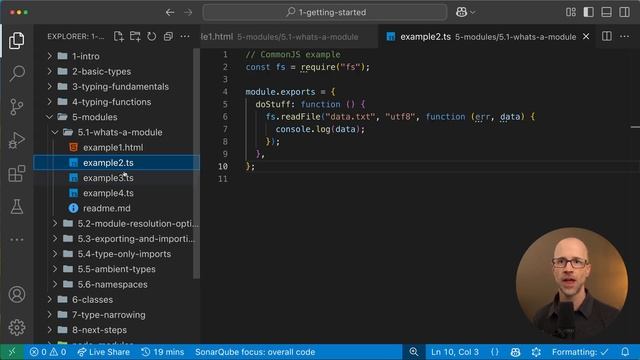Toggle the secondary side bar
The image size is (640, 360).
[624, 12]
